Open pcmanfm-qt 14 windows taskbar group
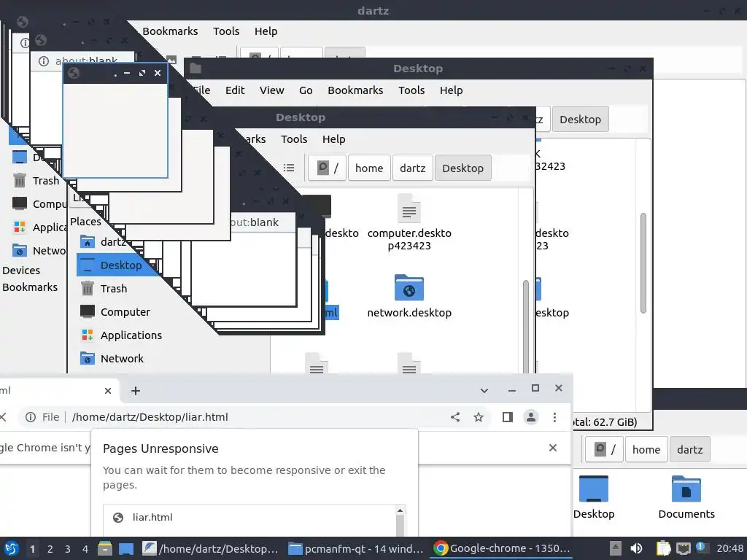 click(x=356, y=548)
